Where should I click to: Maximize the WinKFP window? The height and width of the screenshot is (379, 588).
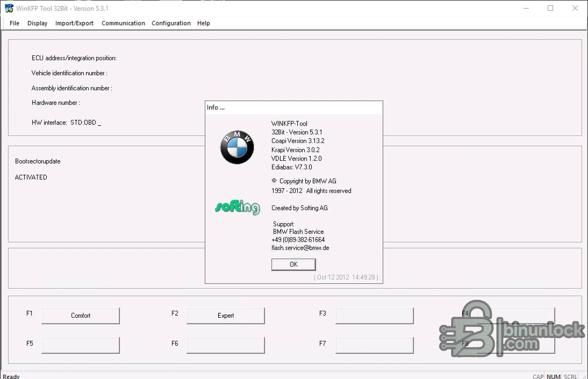point(550,8)
